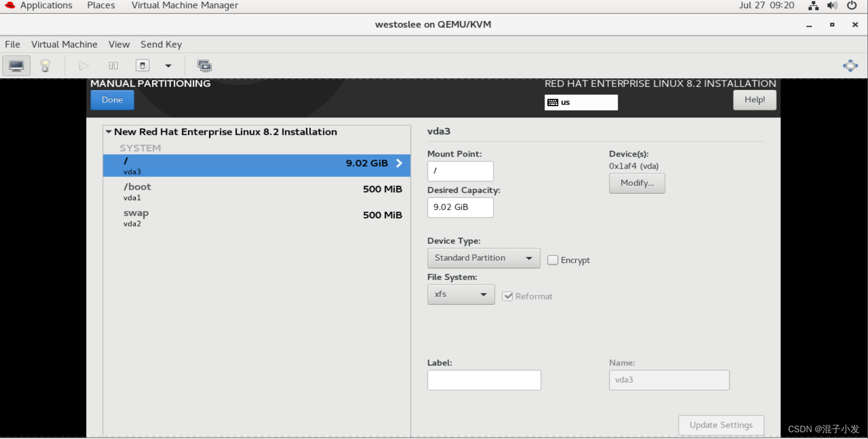Shut down the virtual machine
Image resolution: width=868 pixels, height=439 pixels.
tap(142, 66)
